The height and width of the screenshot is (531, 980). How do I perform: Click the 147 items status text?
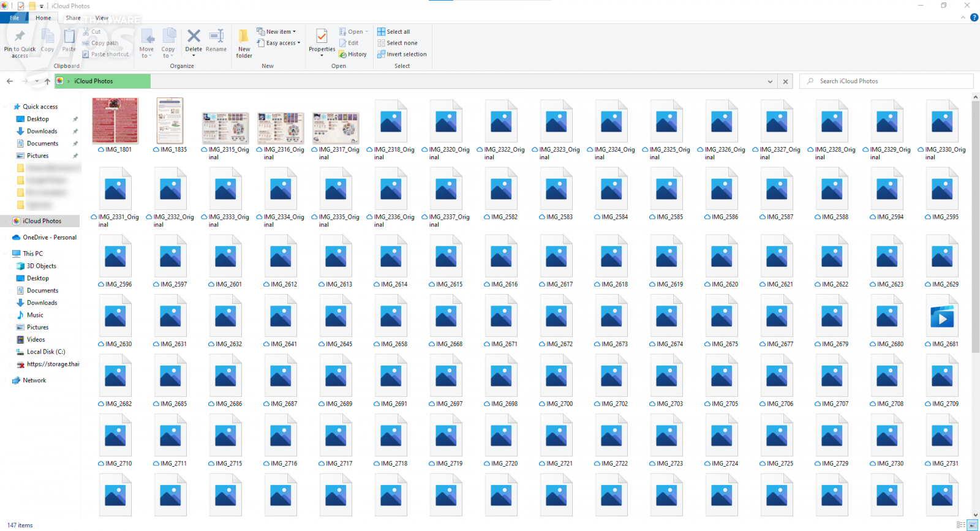(x=20, y=525)
